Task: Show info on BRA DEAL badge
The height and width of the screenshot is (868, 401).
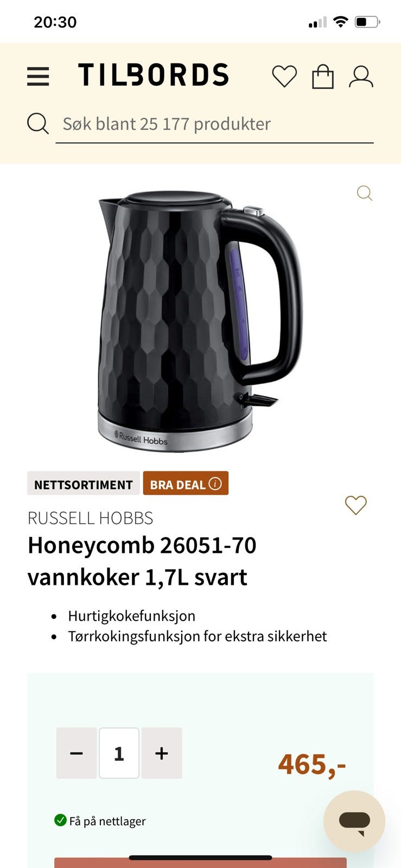Action: [215, 483]
